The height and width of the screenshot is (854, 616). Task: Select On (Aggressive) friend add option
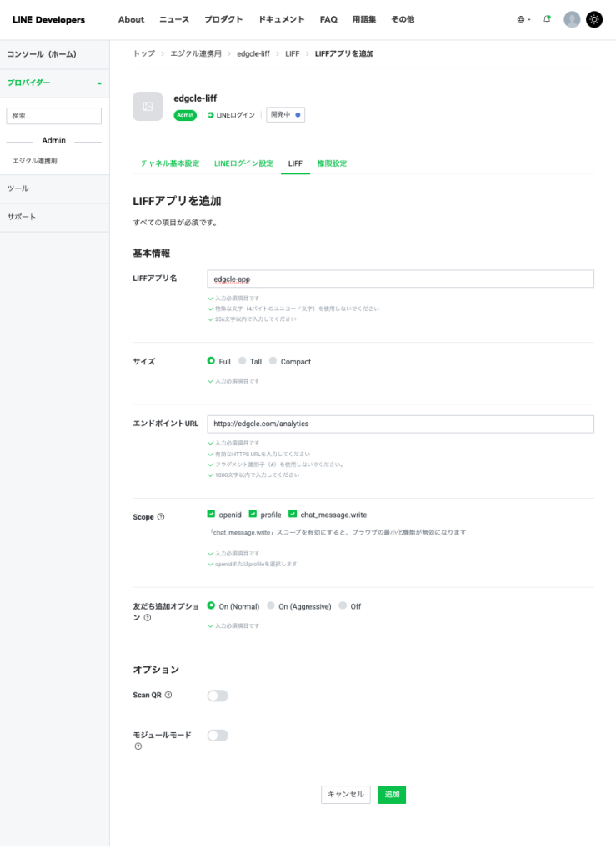pyautogui.click(x=270, y=605)
